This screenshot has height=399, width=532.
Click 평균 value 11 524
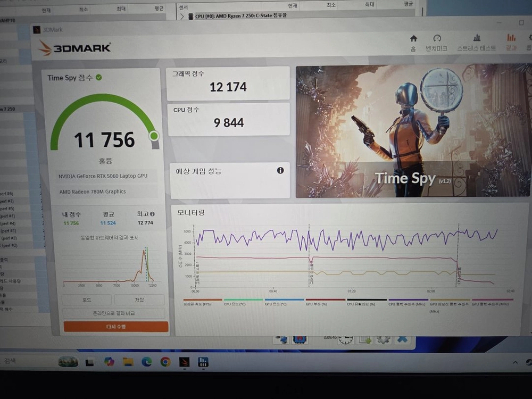point(108,223)
